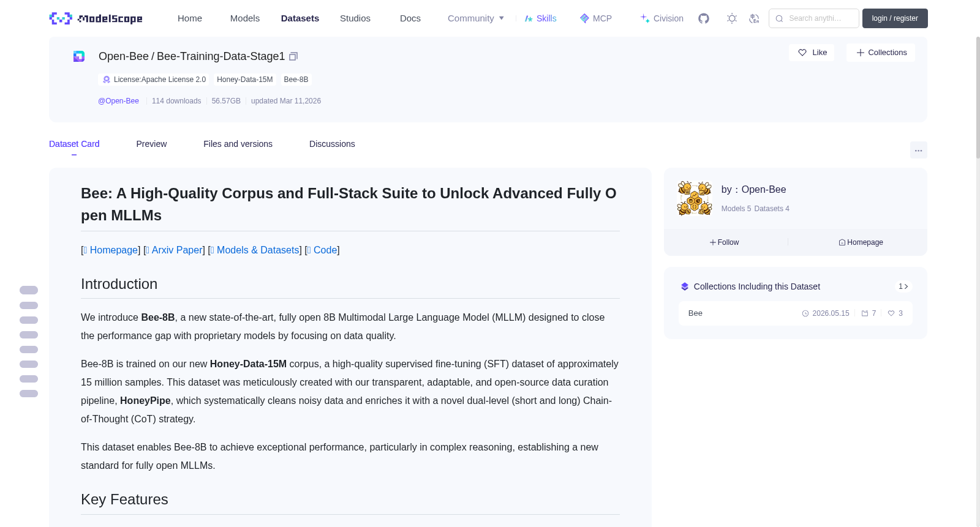980x527 pixels.
Task: Click 'Models 5' under Open-Bee
Action: click(736, 209)
